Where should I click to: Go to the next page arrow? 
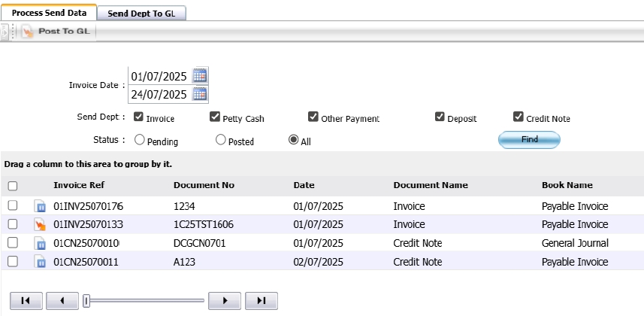(x=224, y=301)
